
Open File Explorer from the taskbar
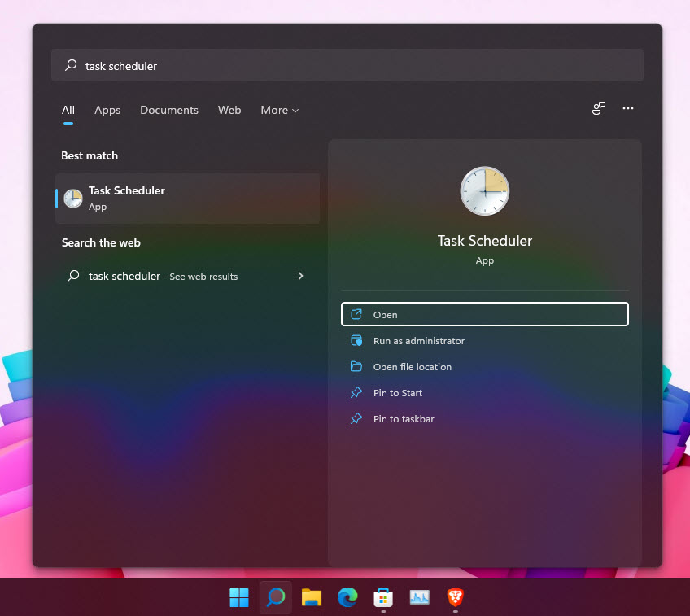(312, 597)
